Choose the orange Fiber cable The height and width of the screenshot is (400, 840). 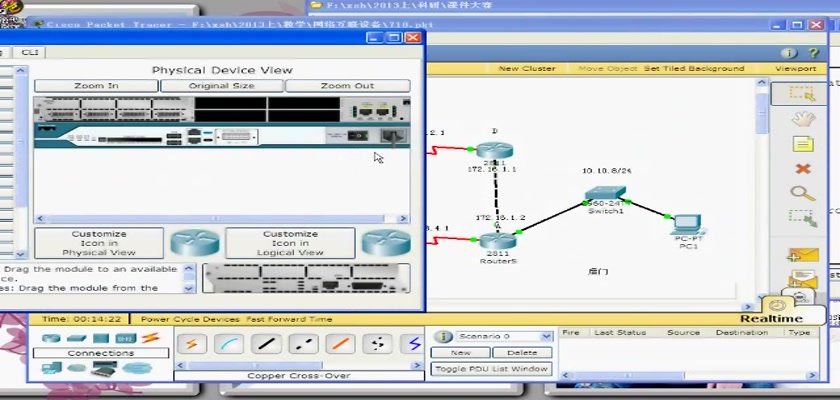(340, 344)
